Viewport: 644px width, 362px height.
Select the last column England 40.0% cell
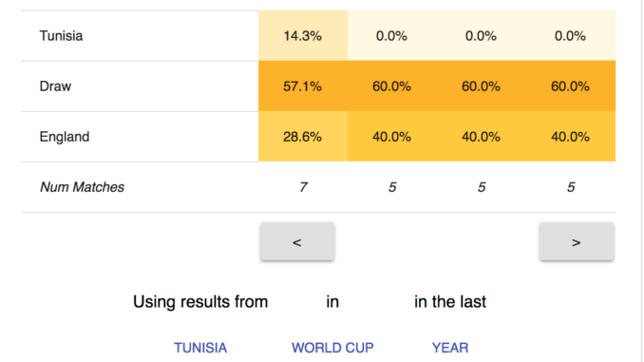click(571, 137)
